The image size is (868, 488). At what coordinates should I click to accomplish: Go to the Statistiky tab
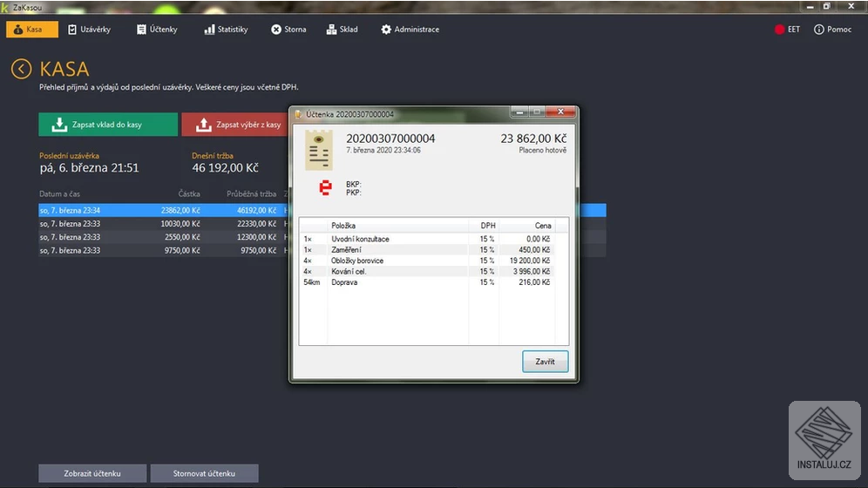226,30
